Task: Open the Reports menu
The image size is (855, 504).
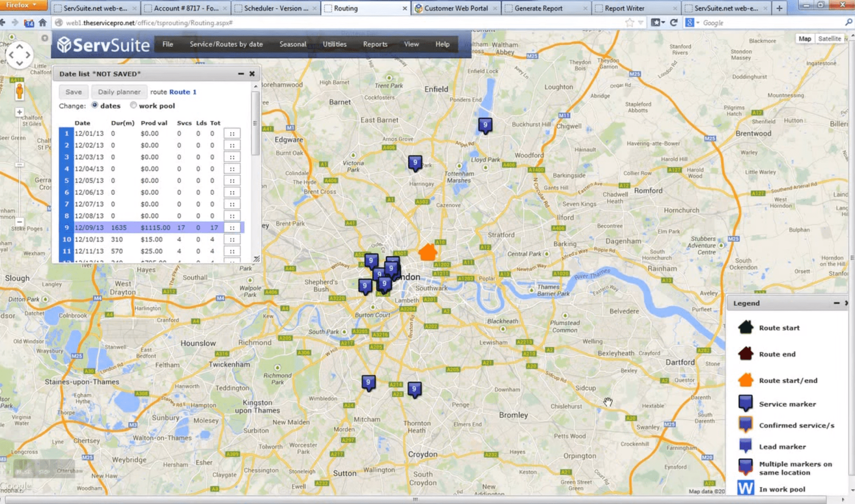Action: (x=375, y=44)
